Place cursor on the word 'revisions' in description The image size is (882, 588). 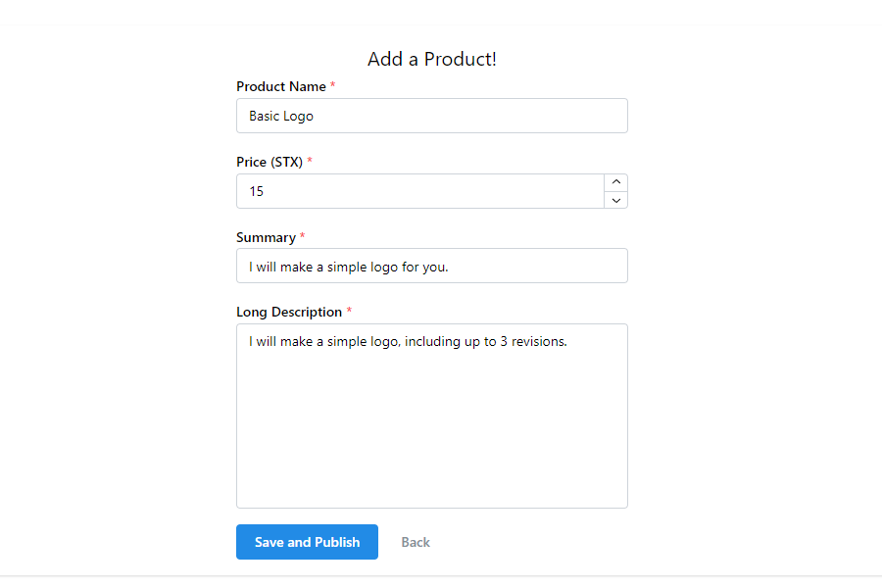pyautogui.click(x=536, y=342)
